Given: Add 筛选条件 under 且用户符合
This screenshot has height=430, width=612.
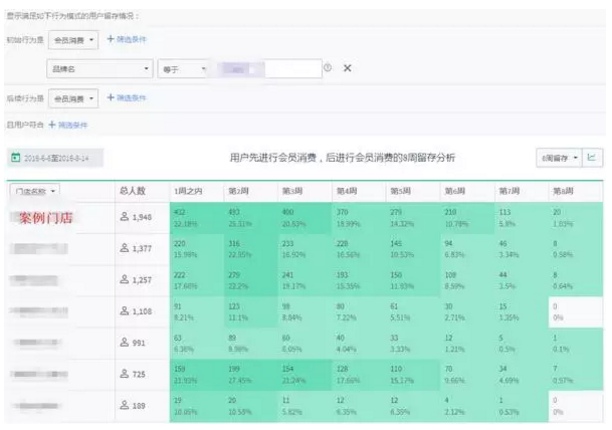Looking at the screenshot, I should 68,125.
